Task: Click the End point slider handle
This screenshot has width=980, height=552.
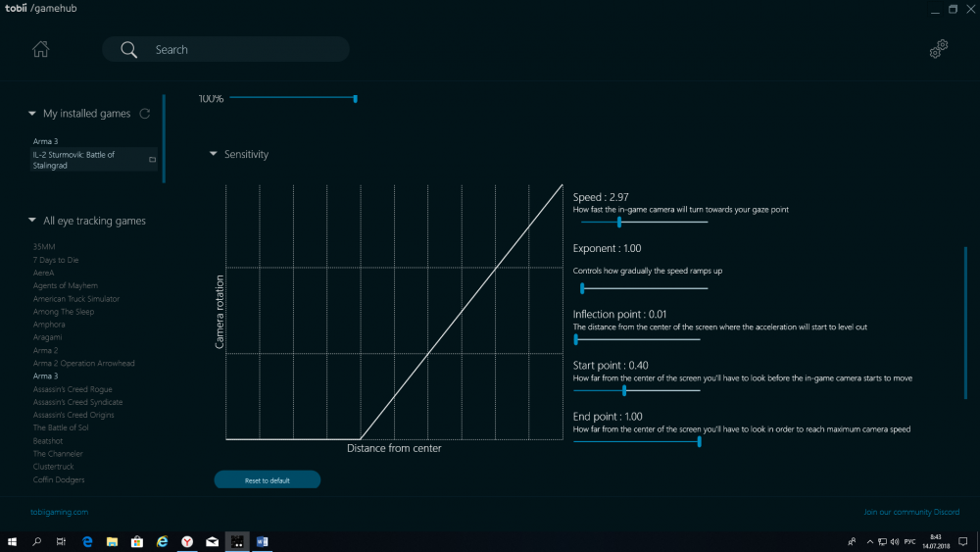Action: 699,442
